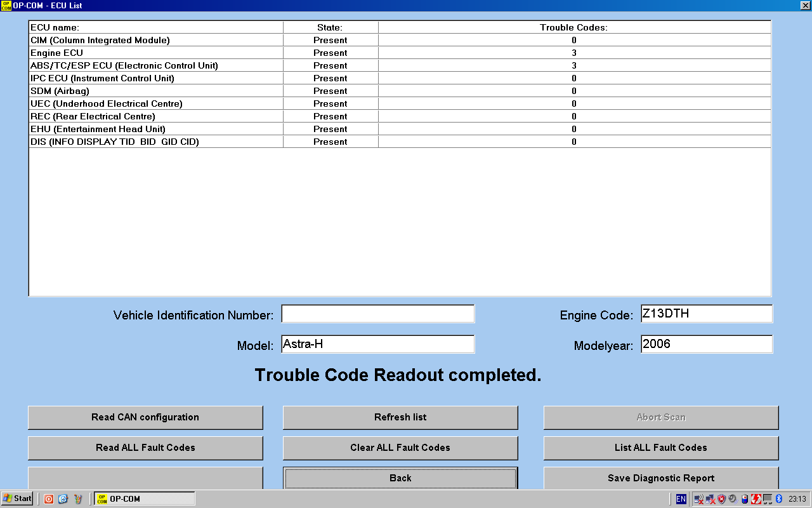The image size is (812, 508).
Task: Click the Present state of ABS/TC/ESP ECU
Action: [x=331, y=65]
